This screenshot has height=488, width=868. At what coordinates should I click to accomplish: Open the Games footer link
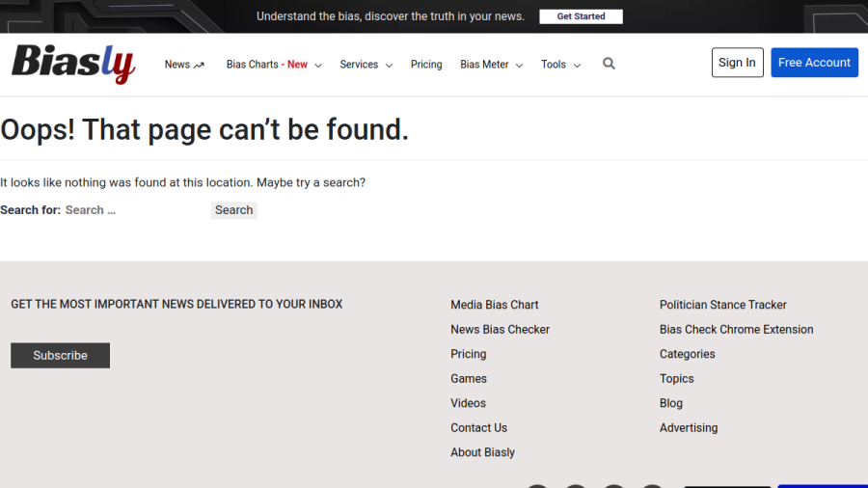coord(469,378)
